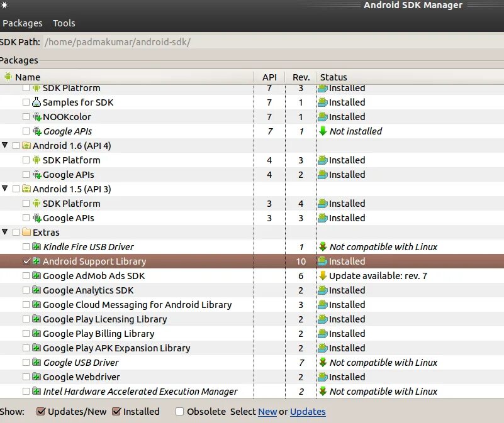Viewport: 504px width, 423px height.
Task: Click the Google USB Driver package icon
Action: (36, 362)
